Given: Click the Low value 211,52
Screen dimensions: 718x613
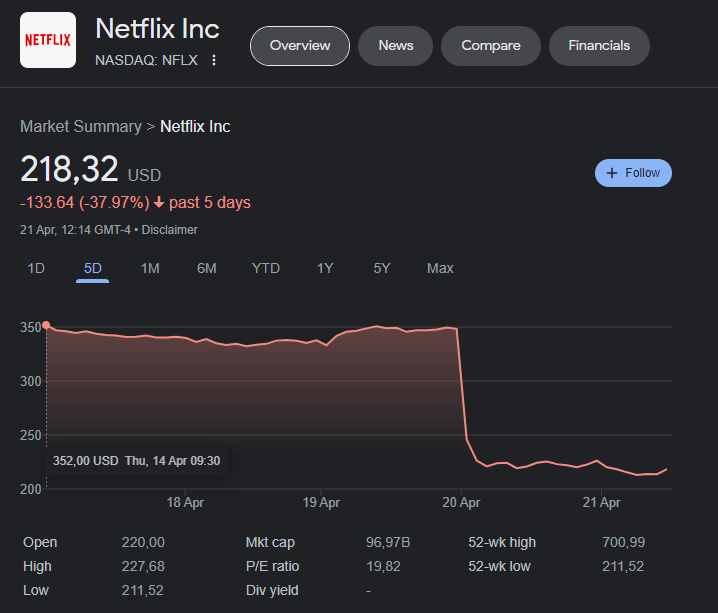Looking at the screenshot, I should coord(142,591).
